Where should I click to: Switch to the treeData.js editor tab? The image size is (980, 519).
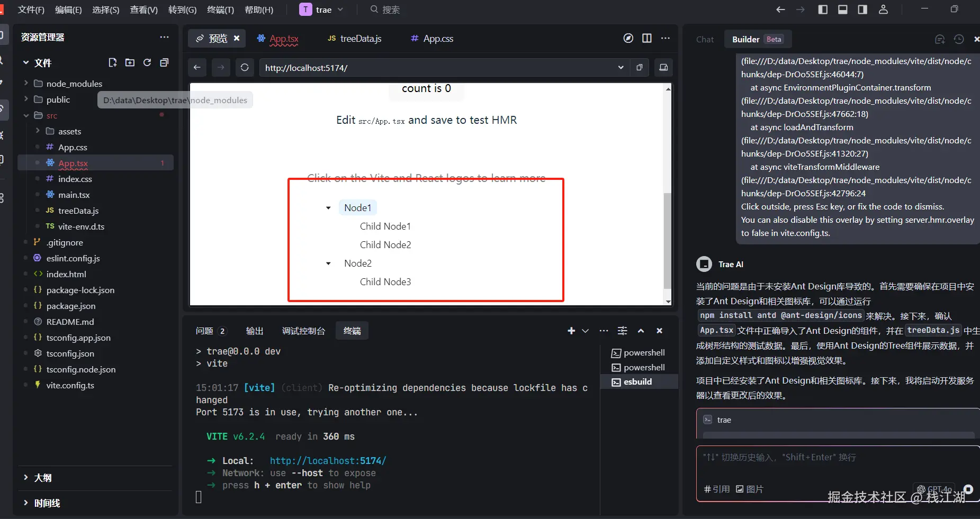click(x=354, y=39)
